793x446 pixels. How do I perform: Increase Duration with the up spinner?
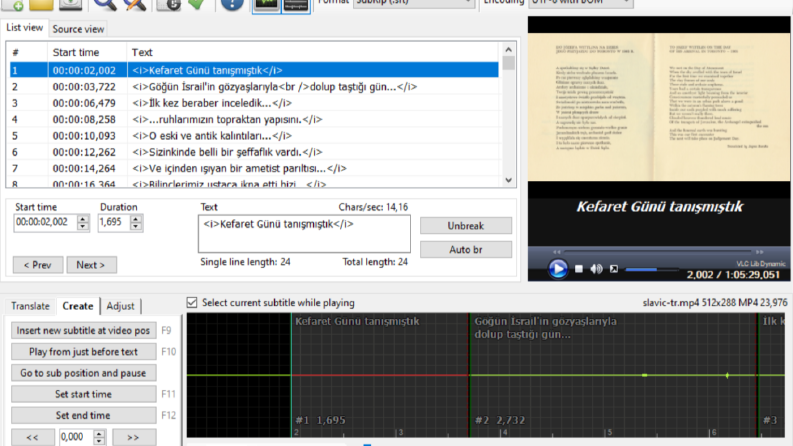point(136,218)
